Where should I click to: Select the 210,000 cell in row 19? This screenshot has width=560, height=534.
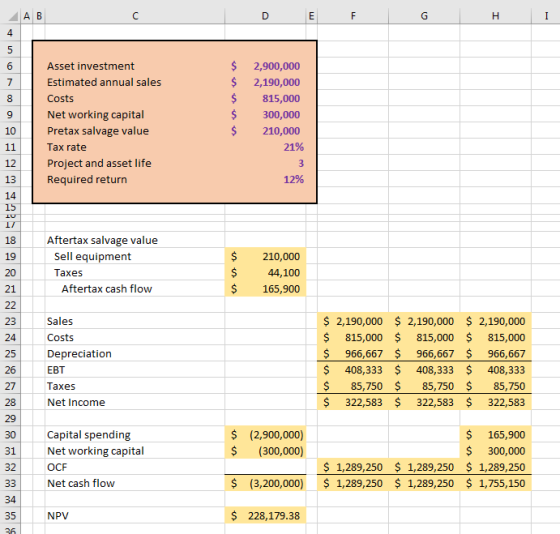point(265,256)
